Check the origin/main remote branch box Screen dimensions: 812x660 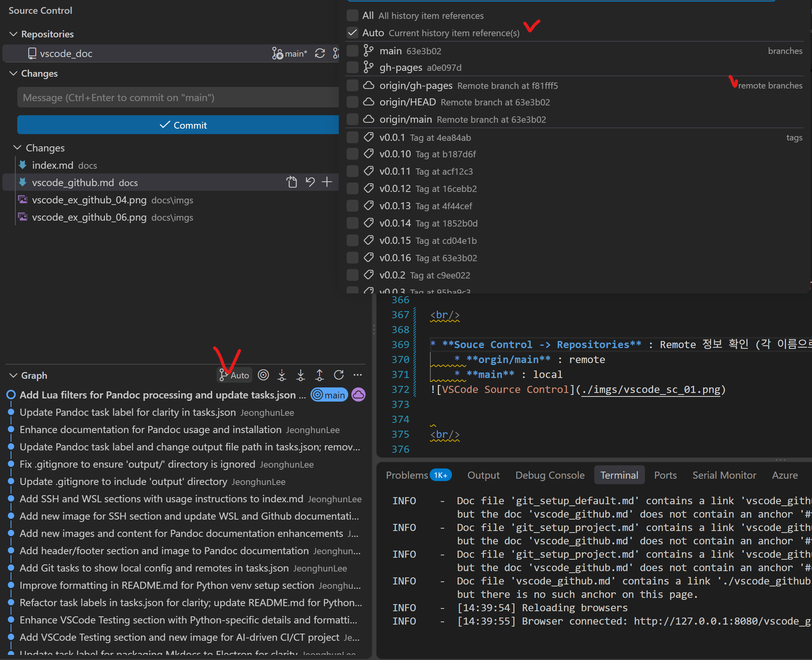click(353, 119)
